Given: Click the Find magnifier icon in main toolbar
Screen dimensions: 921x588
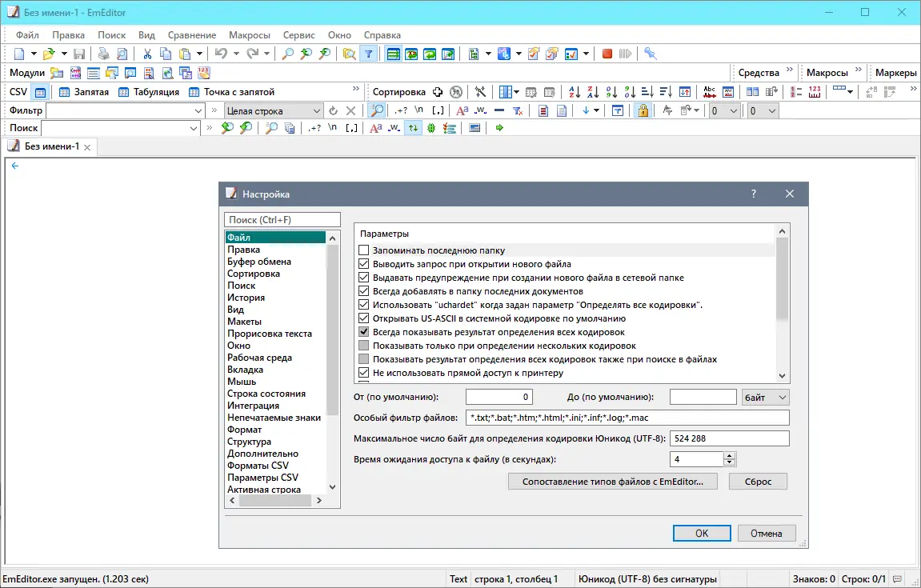Looking at the screenshot, I should coord(288,54).
